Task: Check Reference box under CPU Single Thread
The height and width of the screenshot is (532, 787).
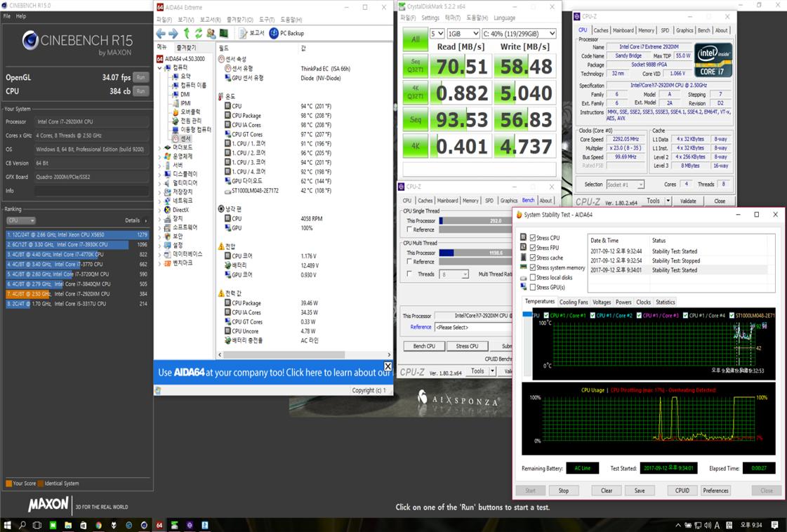Action: tap(409, 230)
